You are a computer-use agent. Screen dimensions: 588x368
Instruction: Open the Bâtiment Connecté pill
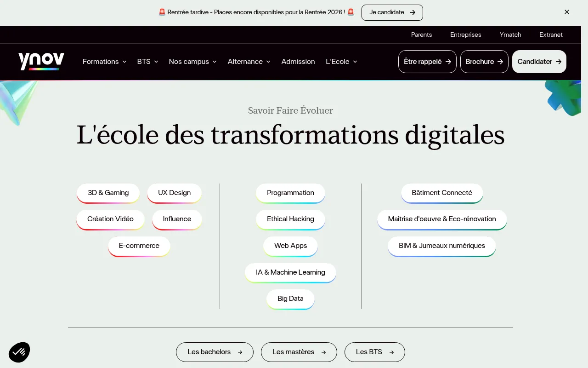pos(442,193)
